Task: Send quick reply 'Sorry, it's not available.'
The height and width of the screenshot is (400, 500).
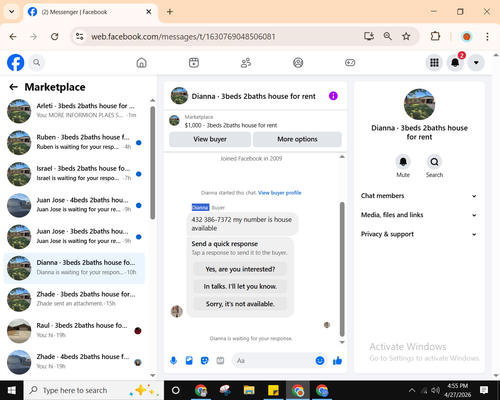Action: 240,304
